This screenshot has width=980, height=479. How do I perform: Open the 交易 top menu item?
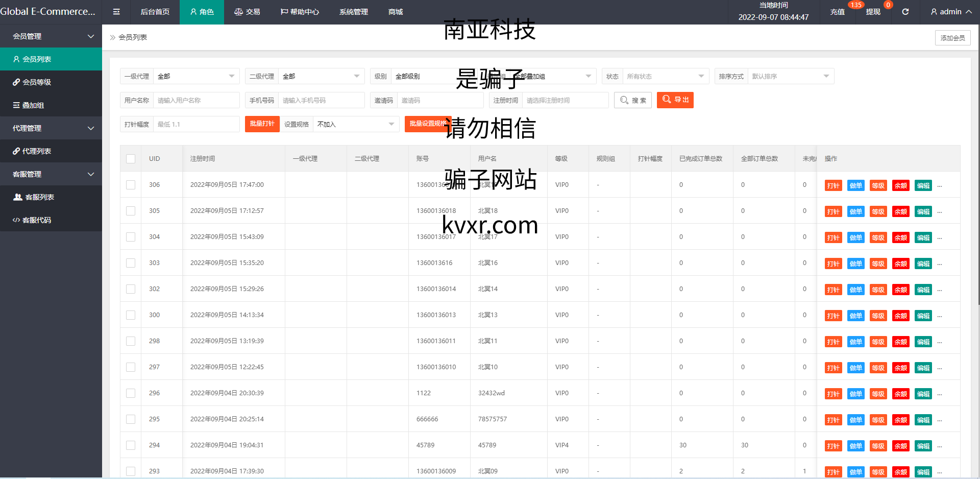(x=247, y=12)
